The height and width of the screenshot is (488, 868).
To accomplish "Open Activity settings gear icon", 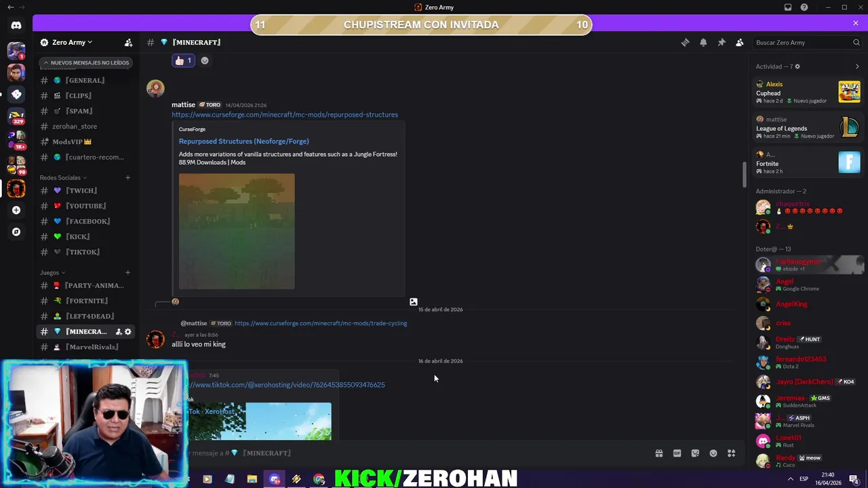I will pyautogui.click(x=797, y=66).
